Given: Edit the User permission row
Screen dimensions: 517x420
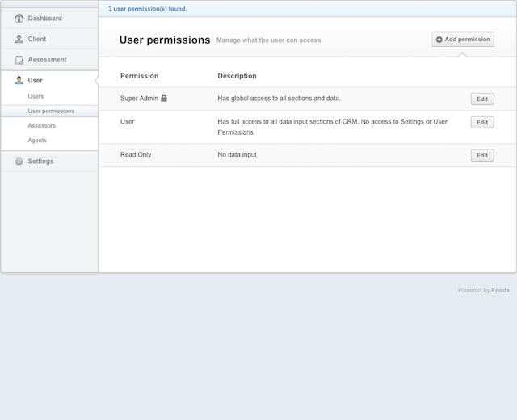Looking at the screenshot, I should coord(482,122).
